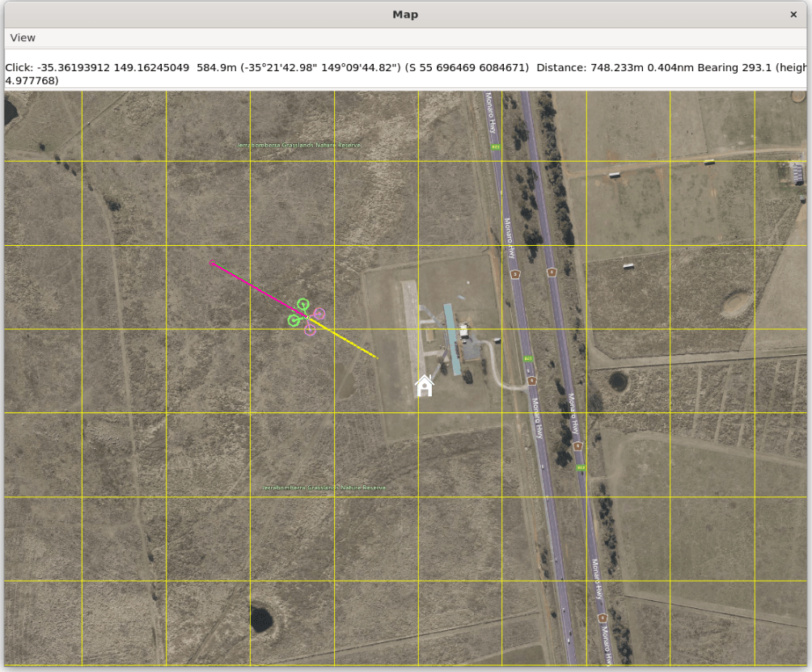This screenshot has width=812, height=672.
Task: Click the quadcopter vehicle icon
Action: [307, 317]
